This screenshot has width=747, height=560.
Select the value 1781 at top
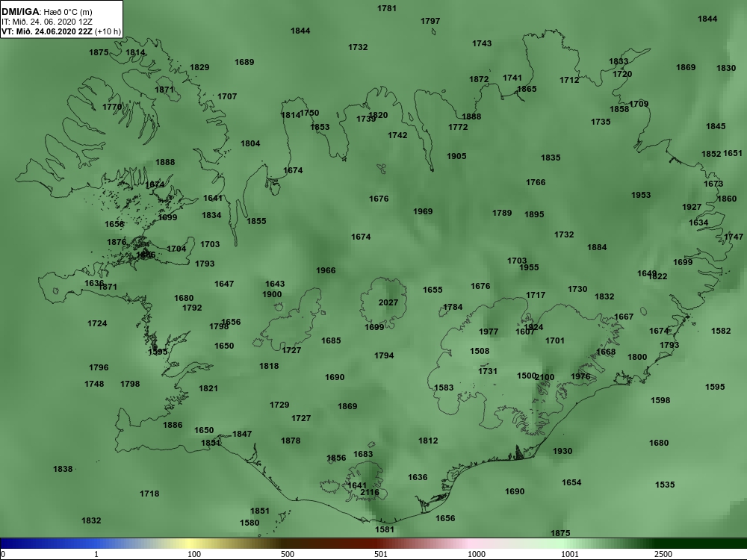point(387,8)
